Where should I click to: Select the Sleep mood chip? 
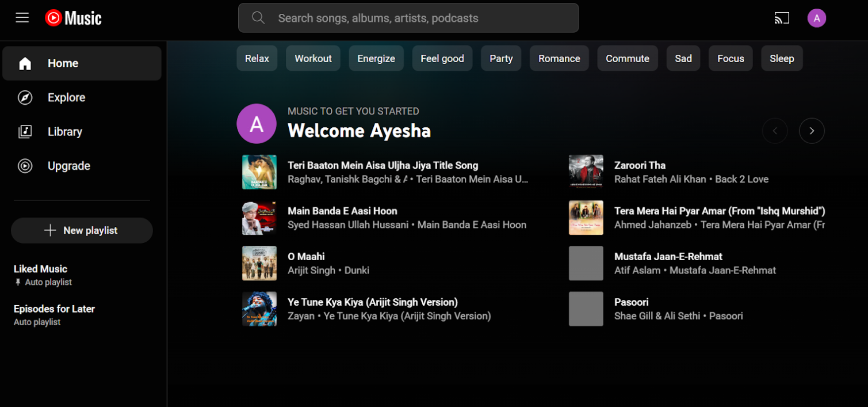click(x=782, y=59)
